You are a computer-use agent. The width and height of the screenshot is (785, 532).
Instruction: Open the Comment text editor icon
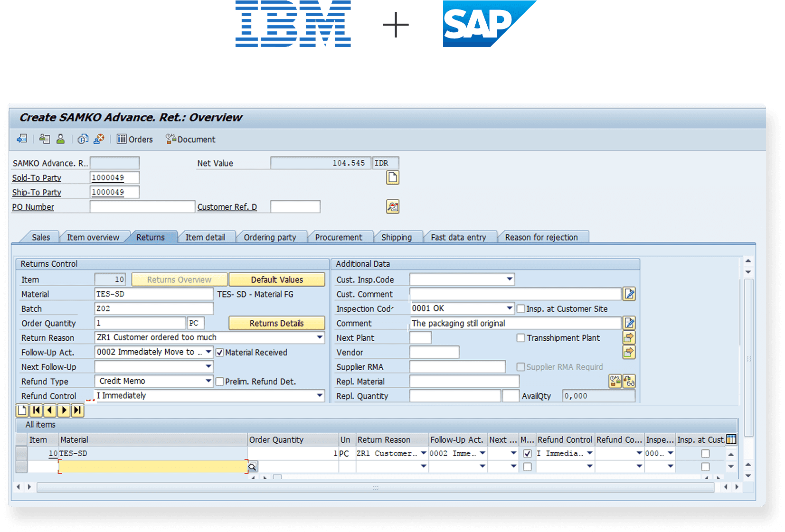(x=629, y=323)
